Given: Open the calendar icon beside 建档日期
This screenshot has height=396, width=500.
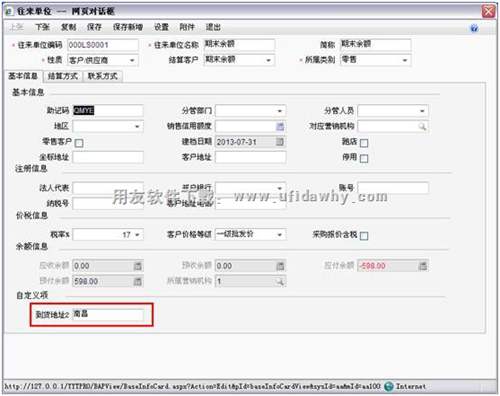Looking at the screenshot, I should pyautogui.click(x=280, y=142).
